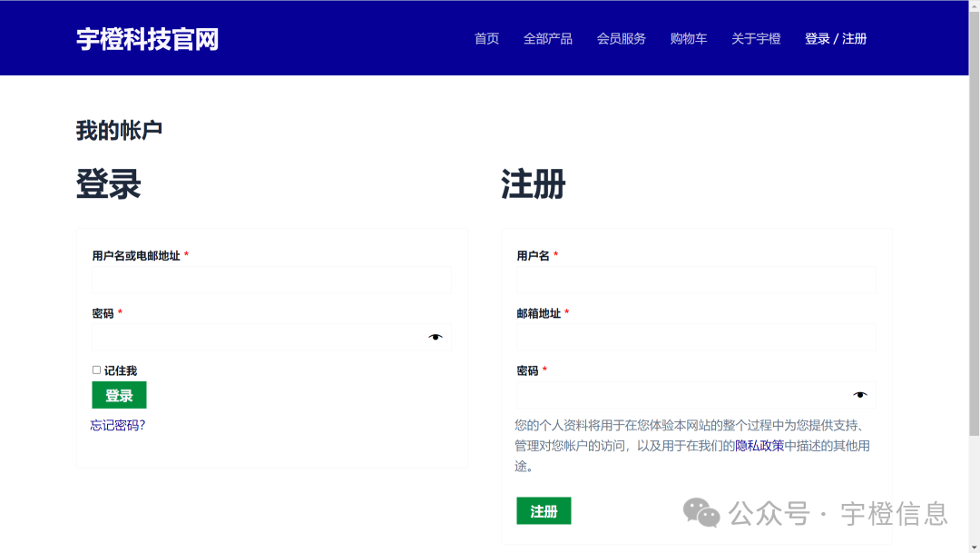Click the green 注册 button
The image size is (980, 553).
click(544, 510)
